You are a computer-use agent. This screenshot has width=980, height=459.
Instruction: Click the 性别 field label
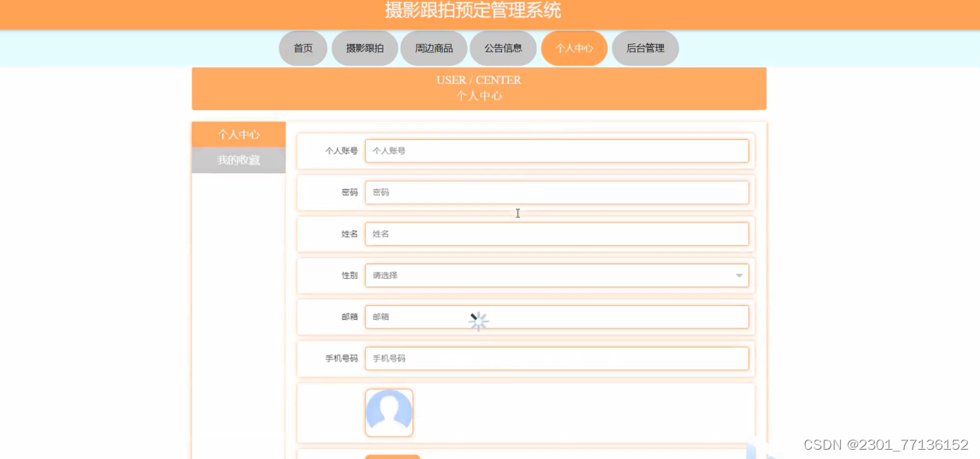point(350,275)
